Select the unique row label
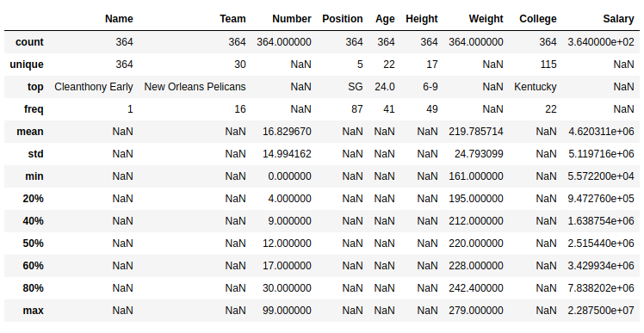Screen dimensions: 644x333 (x=27, y=65)
